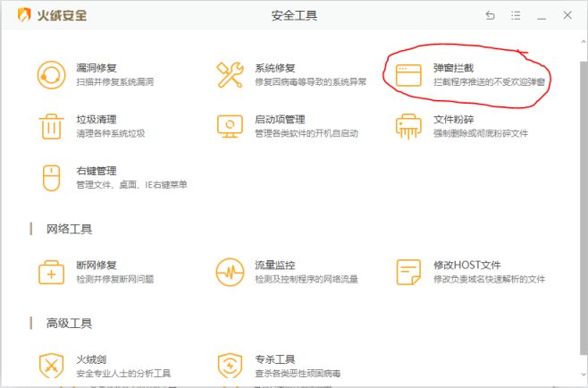The width and height of the screenshot is (588, 388).
Task: Click description 安全专业人士的分析工具
Action: coord(123,373)
